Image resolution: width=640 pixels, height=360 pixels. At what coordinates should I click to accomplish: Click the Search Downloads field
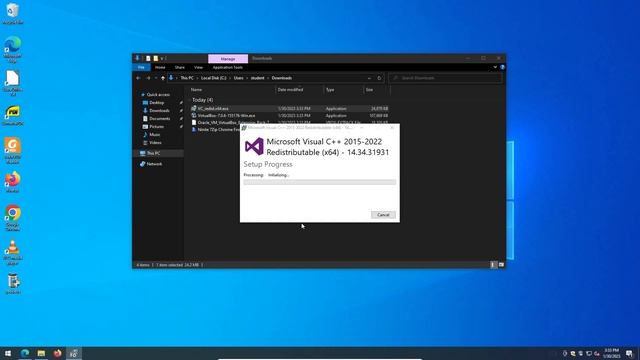pyautogui.click(x=446, y=78)
